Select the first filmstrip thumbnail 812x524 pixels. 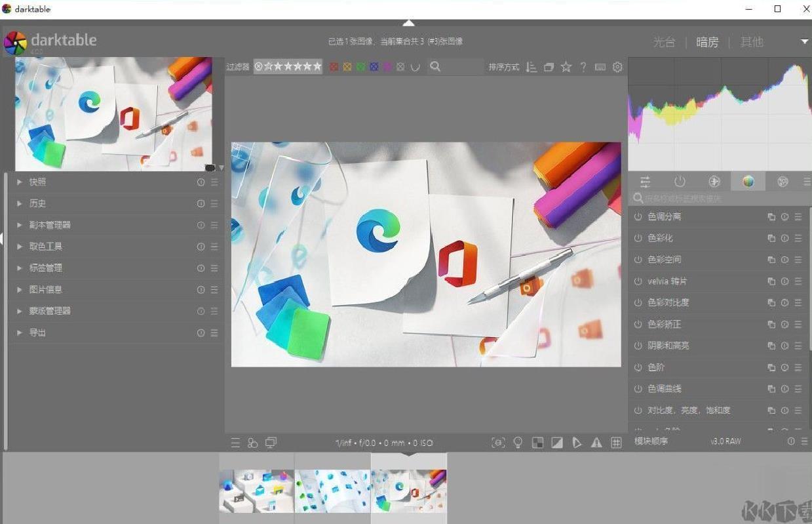pos(256,491)
